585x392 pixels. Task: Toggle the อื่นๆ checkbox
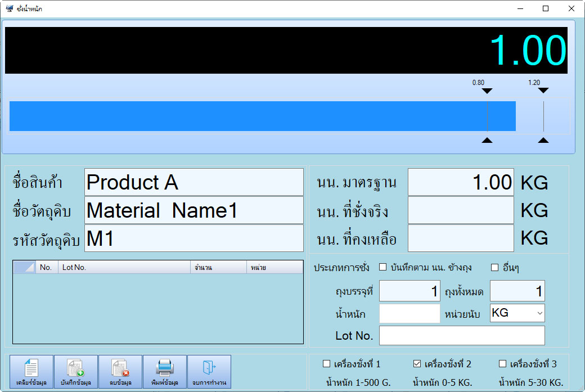495,267
